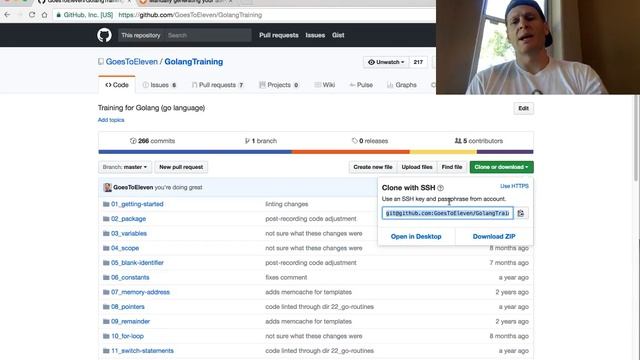The image size is (640, 360).
Task: Click the Clone with SSH help icon
Action: 440,188
